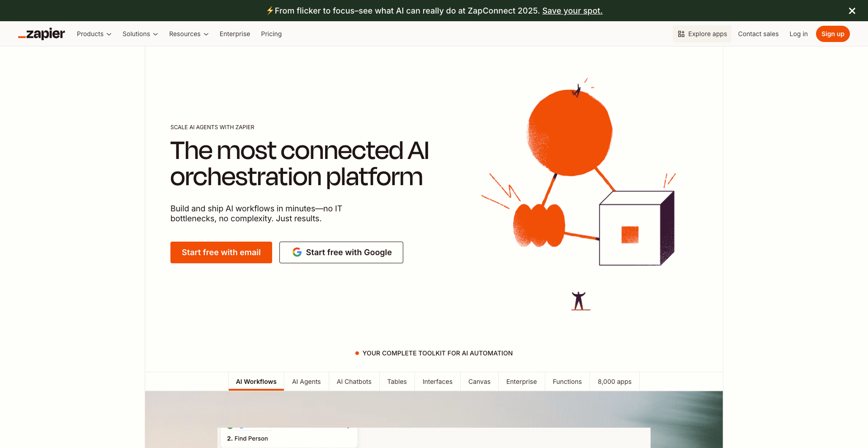Click the orange sphere hero illustration
This screenshot has height=448, width=868.
[570, 132]
